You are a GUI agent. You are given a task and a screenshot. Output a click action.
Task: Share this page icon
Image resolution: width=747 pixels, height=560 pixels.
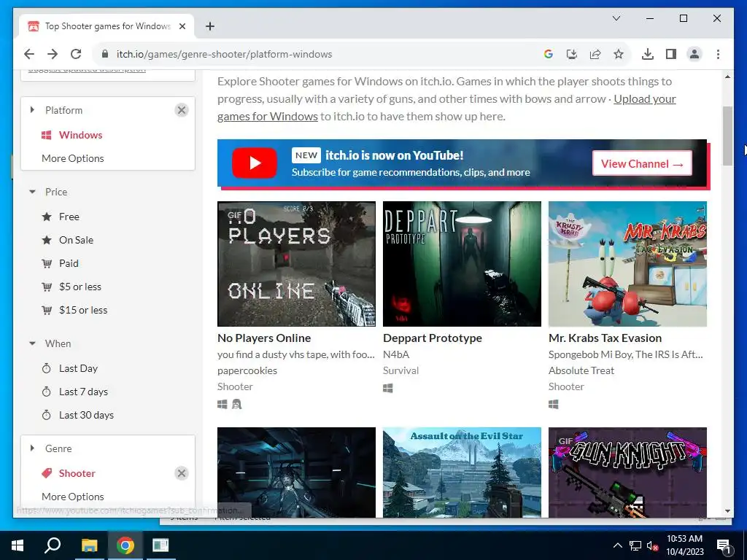pos(595,54)
